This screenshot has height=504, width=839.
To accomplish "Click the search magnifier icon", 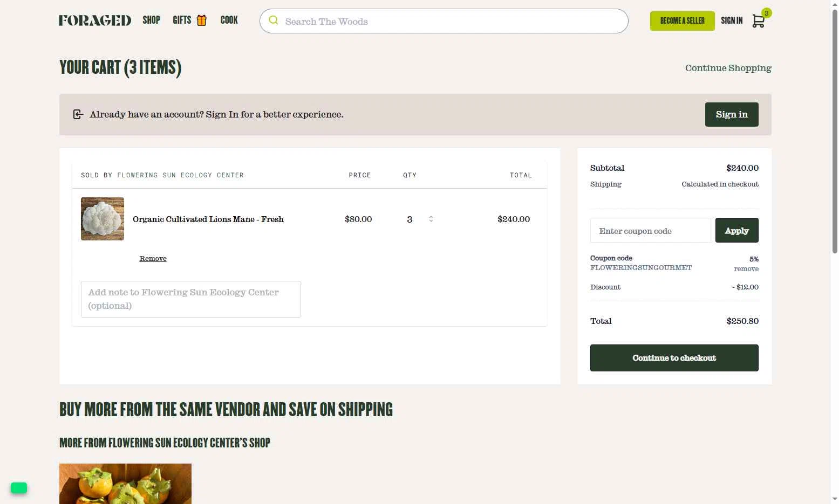I will (x=274, y=20).
